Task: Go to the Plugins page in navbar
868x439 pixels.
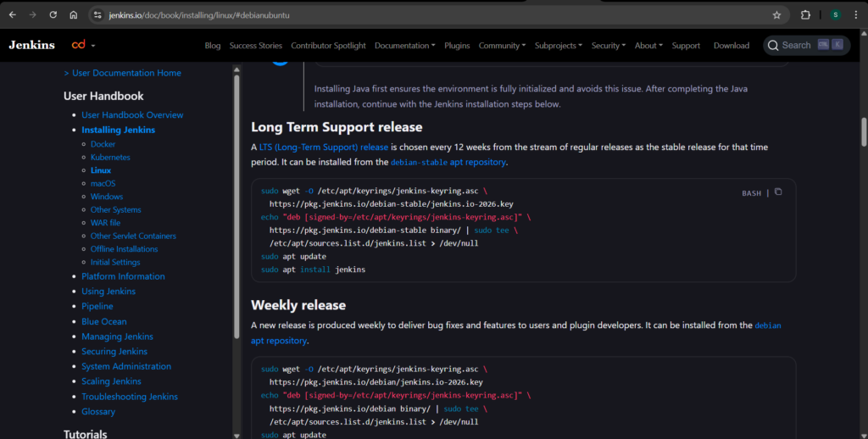Action: tap(457, 46)
